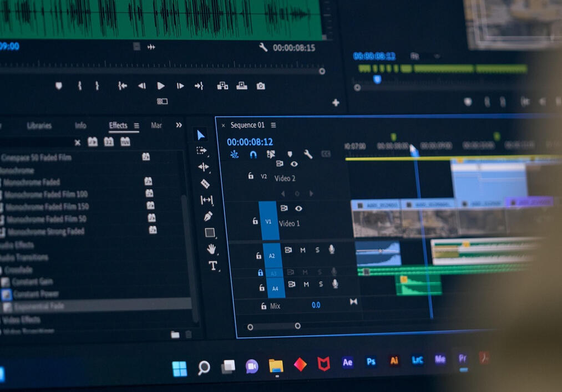The width and height of the screenshot is (562, 392).
Task: Open Sequence 01 panel menu
Action: pyautogui.click(x=274, y=125)
